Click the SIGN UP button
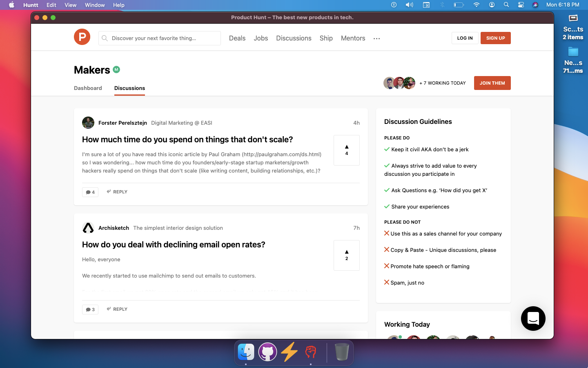 495,38
